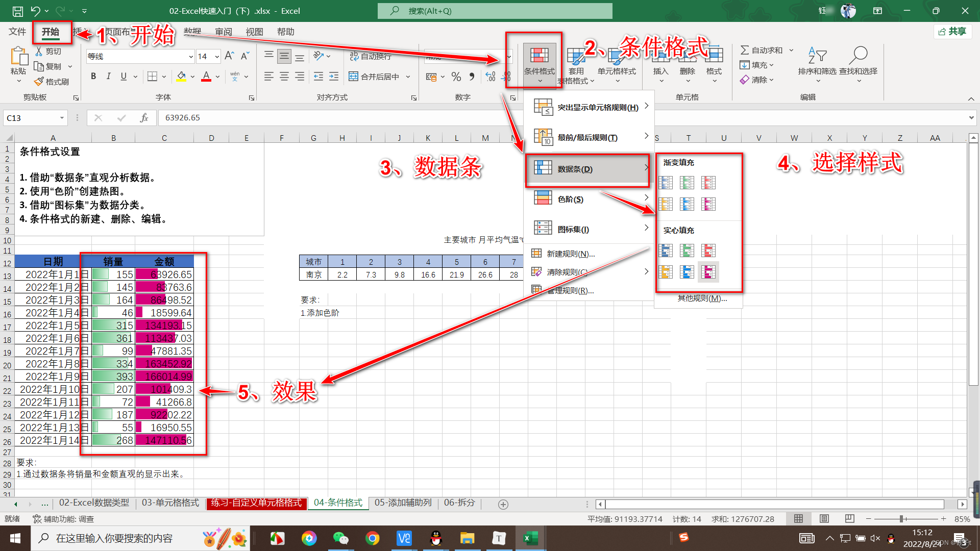The height and width of the screenshot is (551, 980).
Task: Click the Format Painter (格式刷) icon
Action: tap(39, 82)
